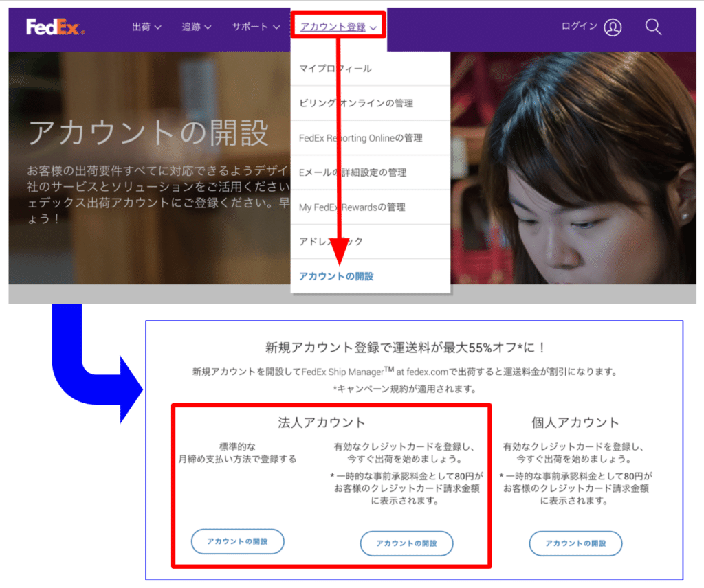Viewport: 704px width, 588px height.
Task: Select ビリングオンラインの管理 menu item
Action: tap(371, 103)
